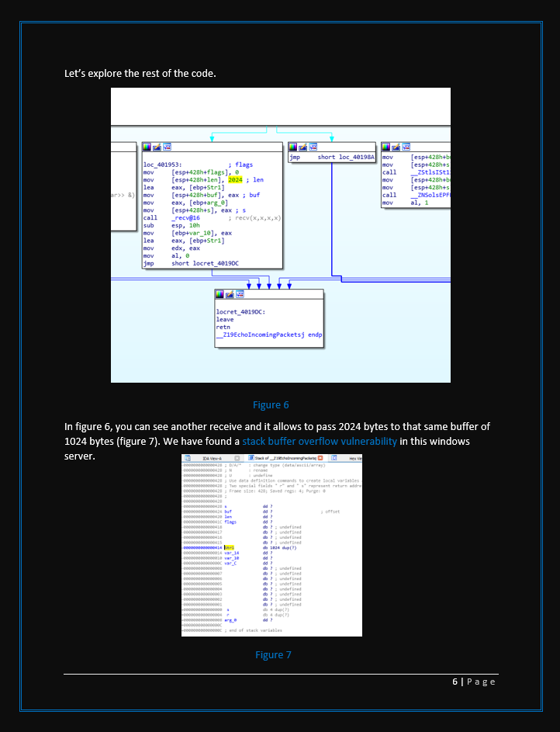Click the [esp+428h+flags], 0 operand
The width and height of the screenshot is (560, 732).
206,172
